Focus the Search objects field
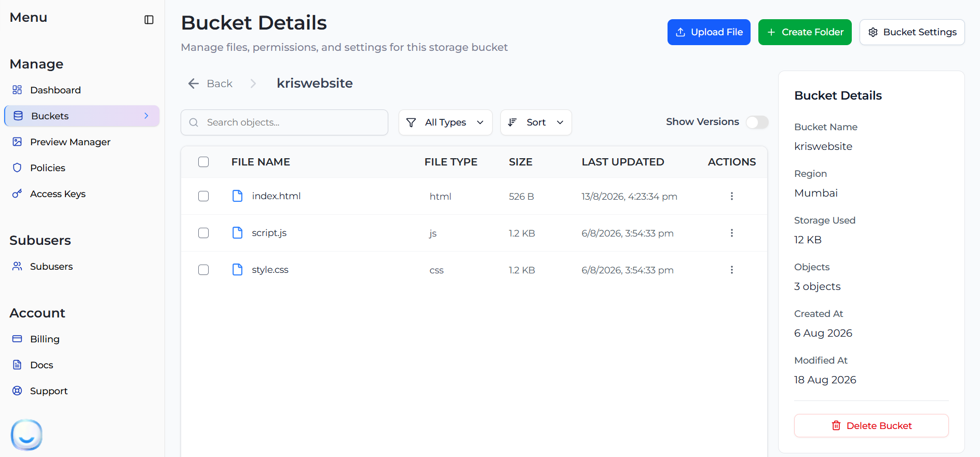This screenshot has width=980, height=457. pos(284,122)
